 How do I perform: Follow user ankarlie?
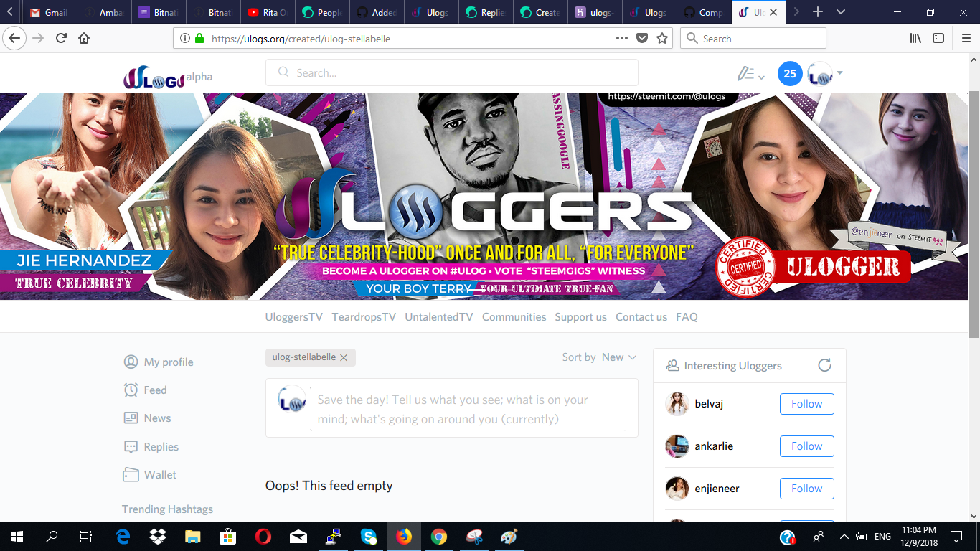click(x=806, y=446)
